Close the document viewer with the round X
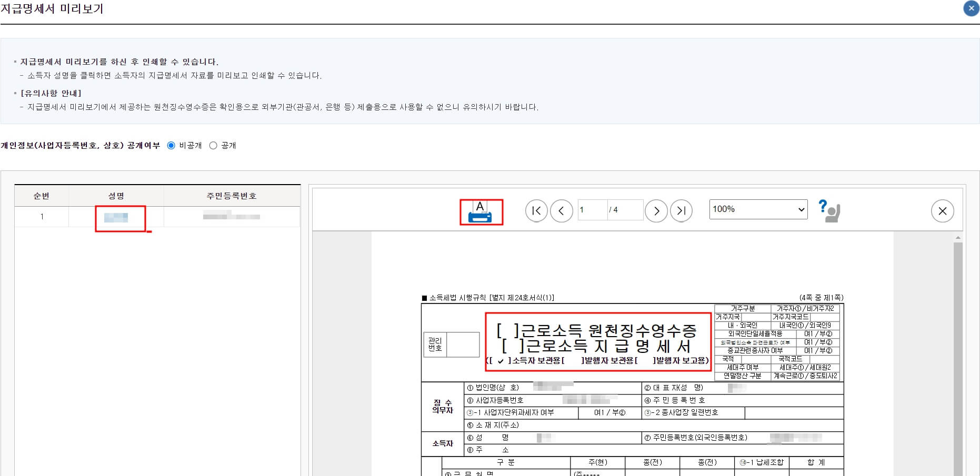The image size is (980, 476). [942, 211]
